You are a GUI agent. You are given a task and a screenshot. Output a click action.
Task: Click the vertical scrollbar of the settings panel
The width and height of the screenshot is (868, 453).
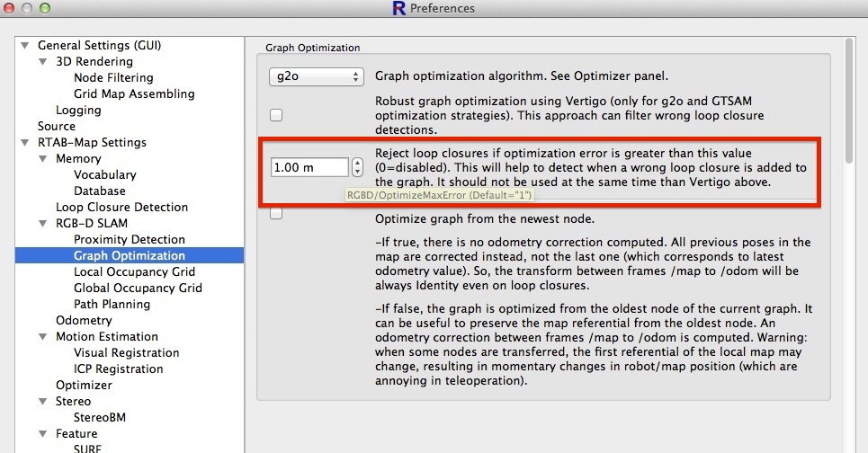tap(848, 99)
